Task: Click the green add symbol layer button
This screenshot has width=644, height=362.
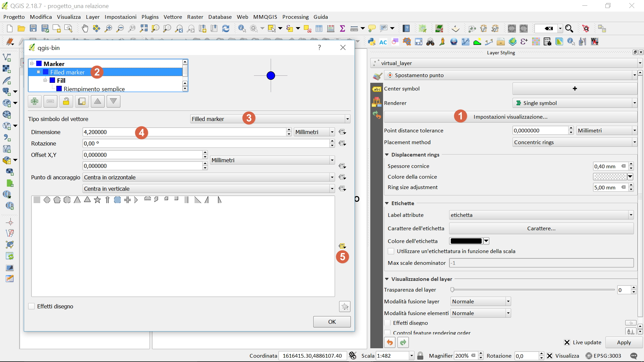Action: (x=35, y=101)
